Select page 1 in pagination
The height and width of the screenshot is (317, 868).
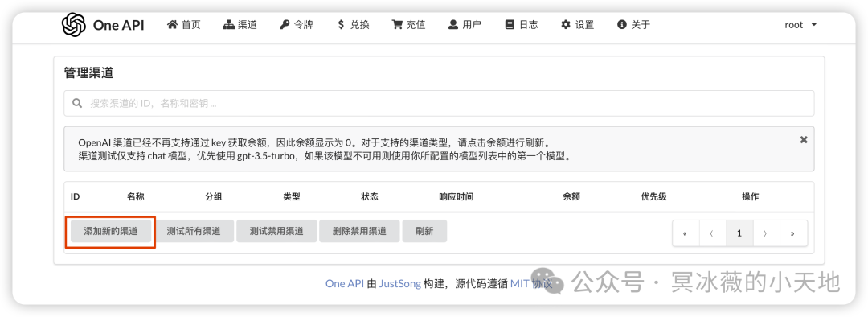(739, 233)
